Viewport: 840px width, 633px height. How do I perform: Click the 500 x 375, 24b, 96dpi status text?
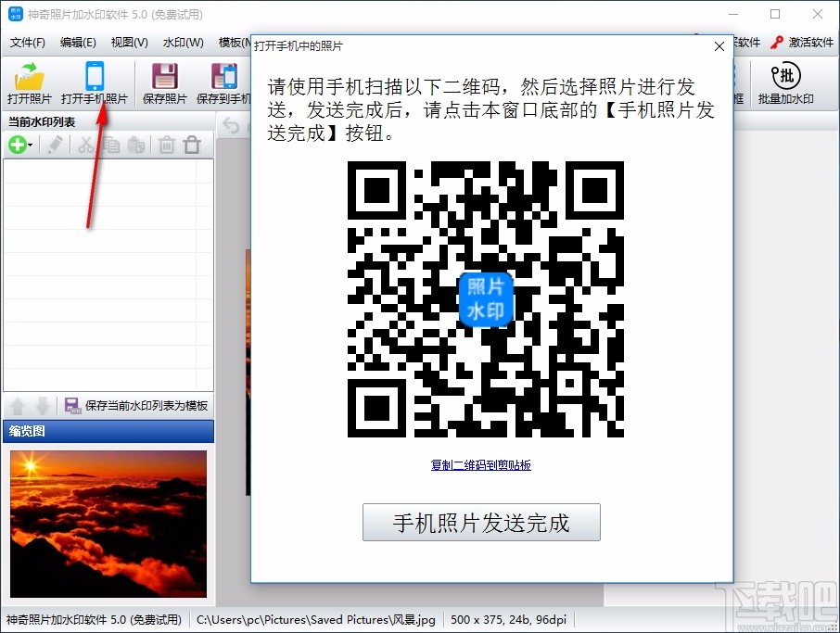point(508,620)
